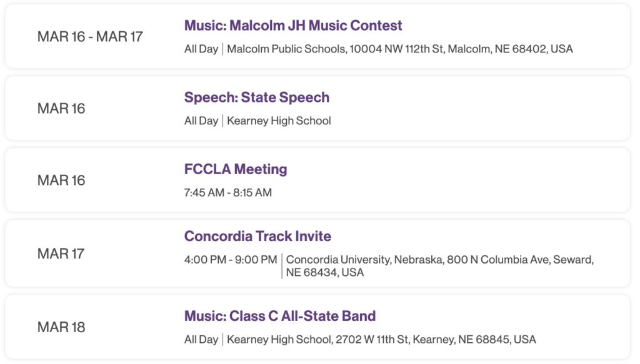Open the Speech: State Speech event
This screenshot has height=364, width=640.
[x=257, y=97]
